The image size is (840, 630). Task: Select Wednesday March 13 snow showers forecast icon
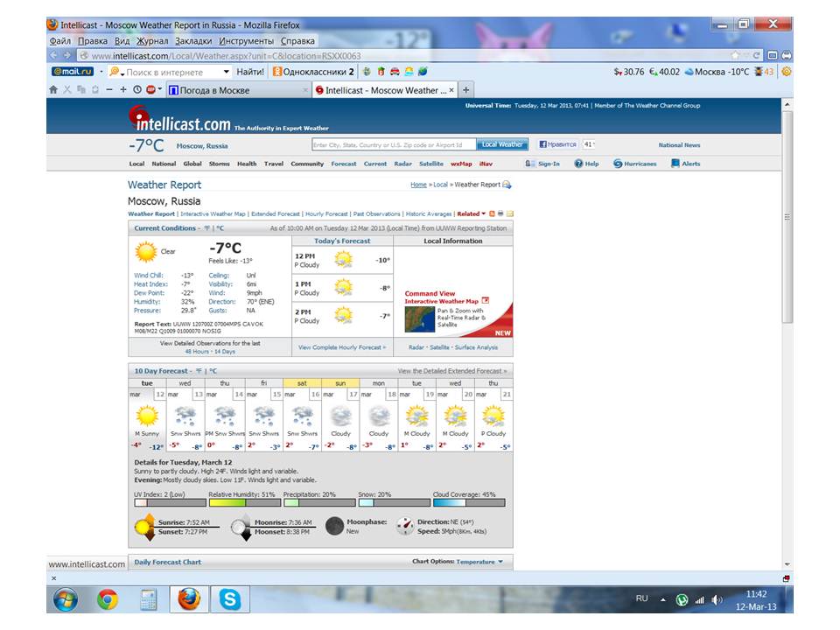185,416
